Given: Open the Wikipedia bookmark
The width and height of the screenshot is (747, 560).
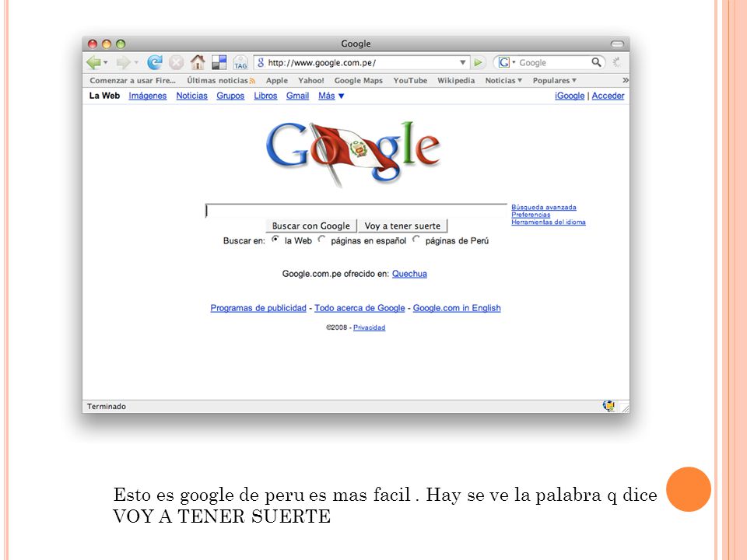Looking at the screenshot, I should (456, 80).
